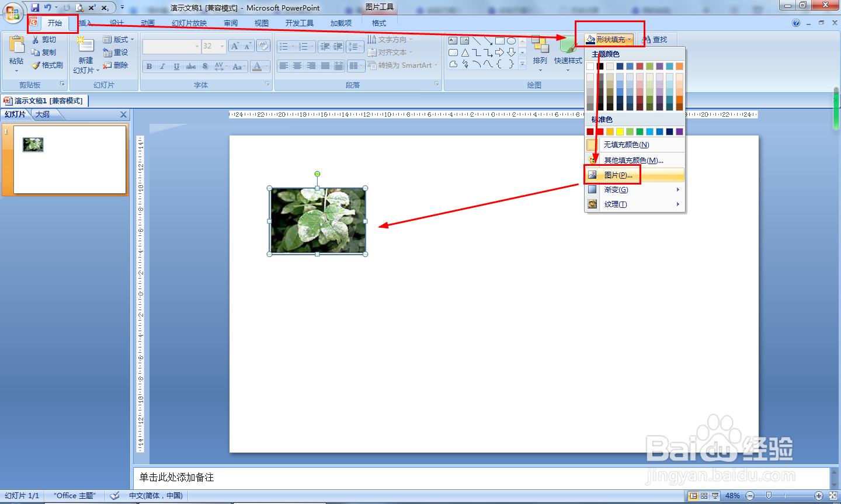The width and height of the screenshot is (841, 504).
Task: Pick yellow from standard colors row
Action: click(x=620, y=131)
